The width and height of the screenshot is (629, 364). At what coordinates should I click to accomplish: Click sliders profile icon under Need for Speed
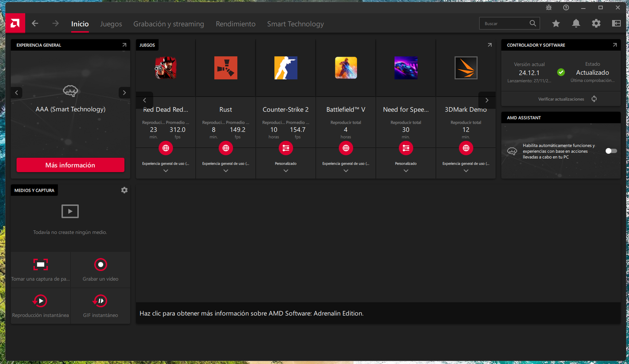pos(406,148)
